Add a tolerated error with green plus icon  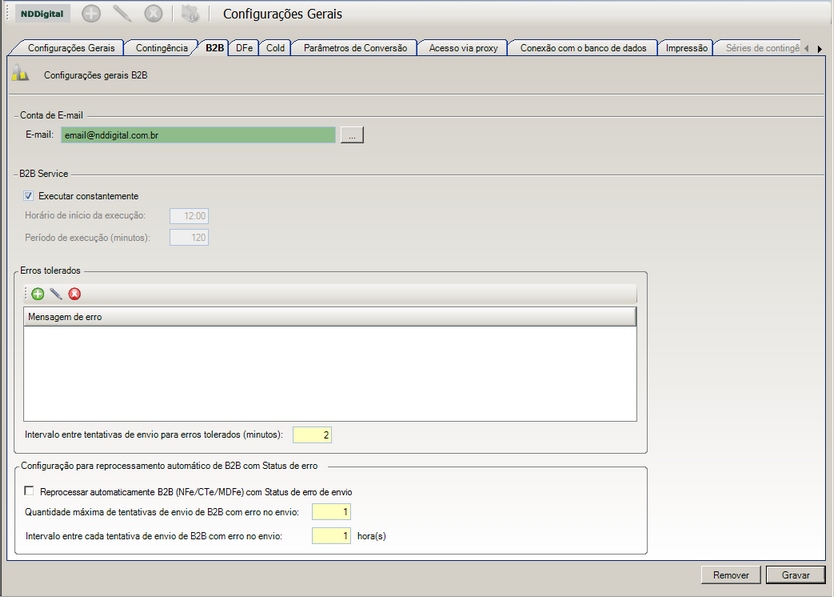coord(38,294)
